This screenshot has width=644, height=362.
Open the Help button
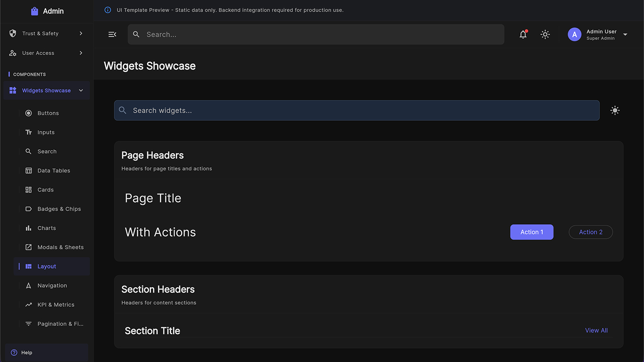pyautogui.click(x=47, y=352)
